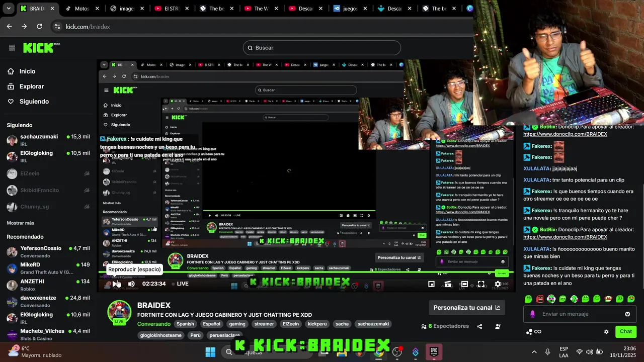644x362 pixels.
Task: Click the browser forward arrow
Action: tap(24, 27)
